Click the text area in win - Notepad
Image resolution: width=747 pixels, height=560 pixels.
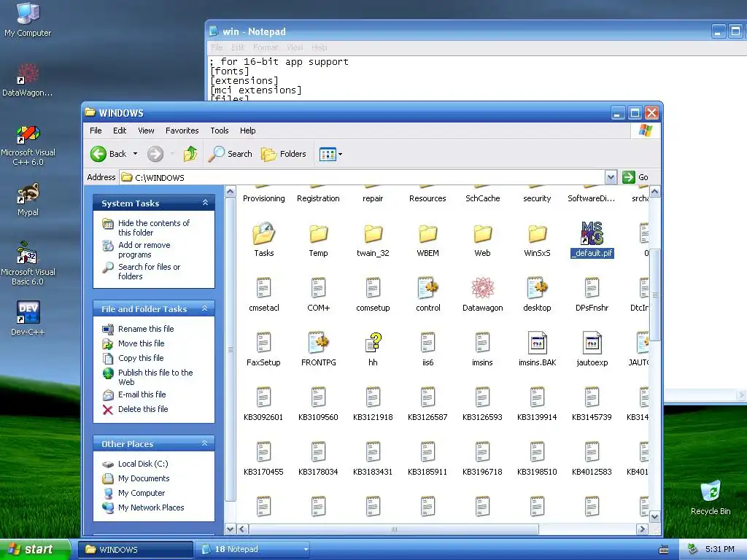(x=476, y=77)
